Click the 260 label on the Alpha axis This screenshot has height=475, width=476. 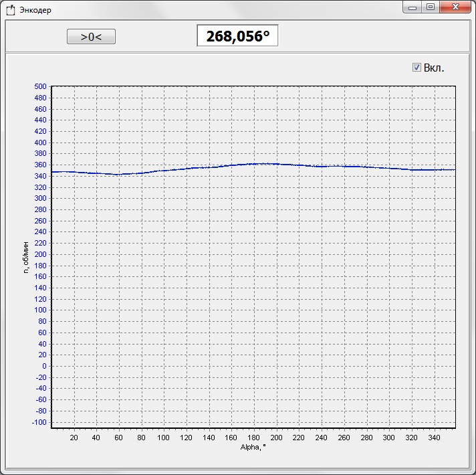point(344,438)
